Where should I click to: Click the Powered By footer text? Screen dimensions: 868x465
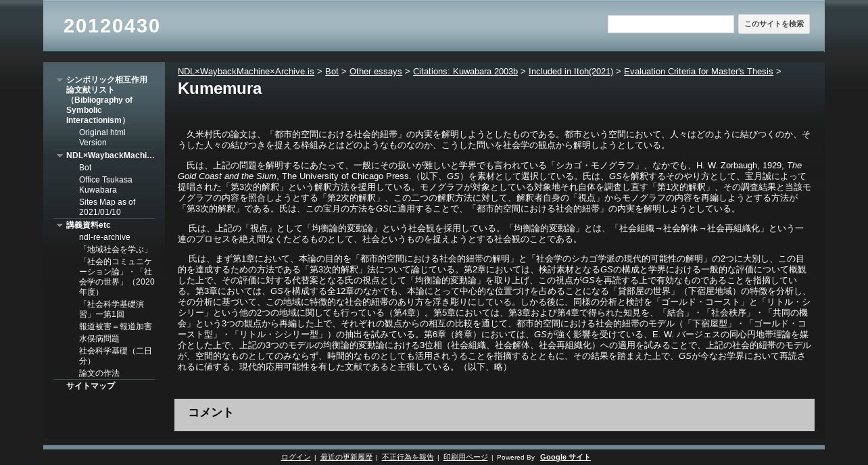(x=516, y=458)
